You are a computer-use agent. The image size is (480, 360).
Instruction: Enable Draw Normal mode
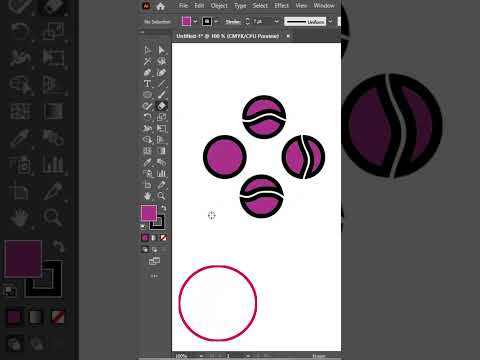point(145,249)
